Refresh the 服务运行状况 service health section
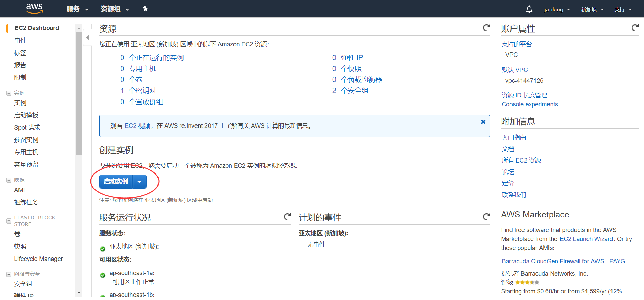Viewport: 644px width, 300px height. click(x=287, y=217)
